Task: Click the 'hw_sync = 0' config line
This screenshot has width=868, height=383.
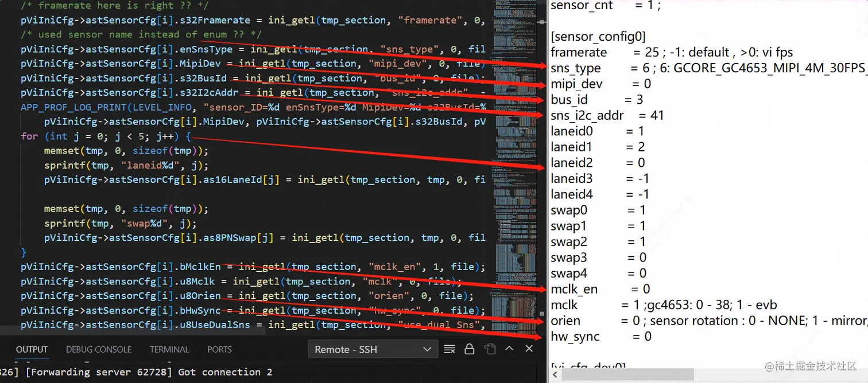Action: [x=601, y=337]
